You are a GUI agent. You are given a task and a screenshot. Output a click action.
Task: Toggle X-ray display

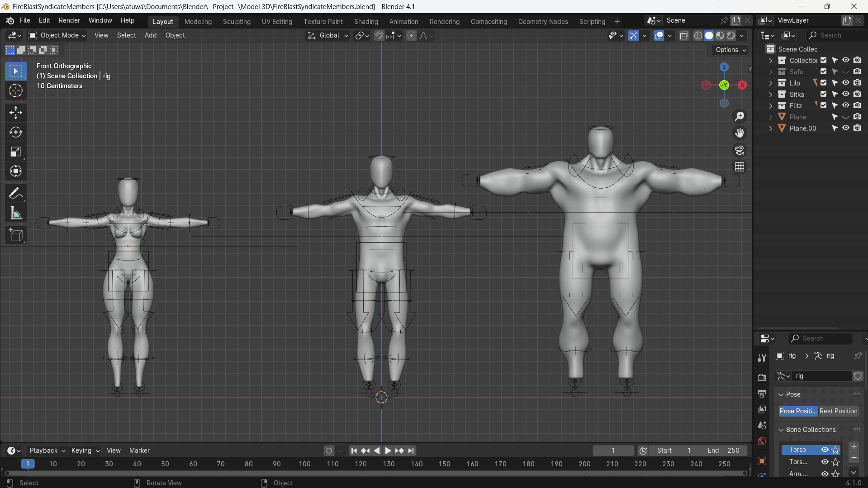(x=684, y=35)
